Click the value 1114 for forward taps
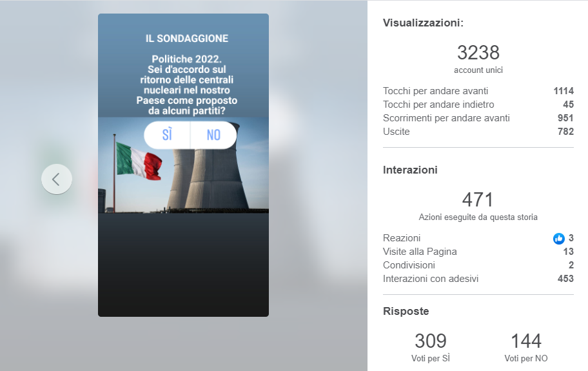Viewport: 588px width, 371px height. tap(563, 91)
